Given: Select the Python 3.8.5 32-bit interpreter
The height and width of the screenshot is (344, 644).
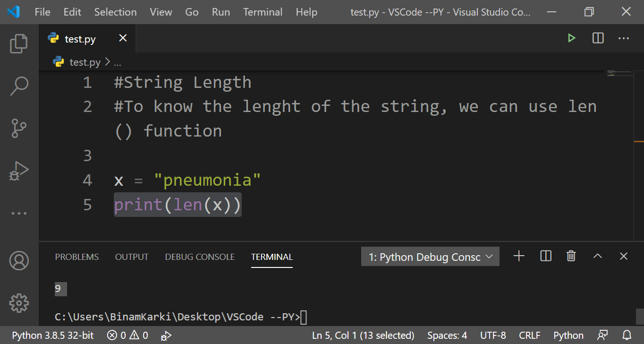Looking at the screenshot, I should click(53, 335).
